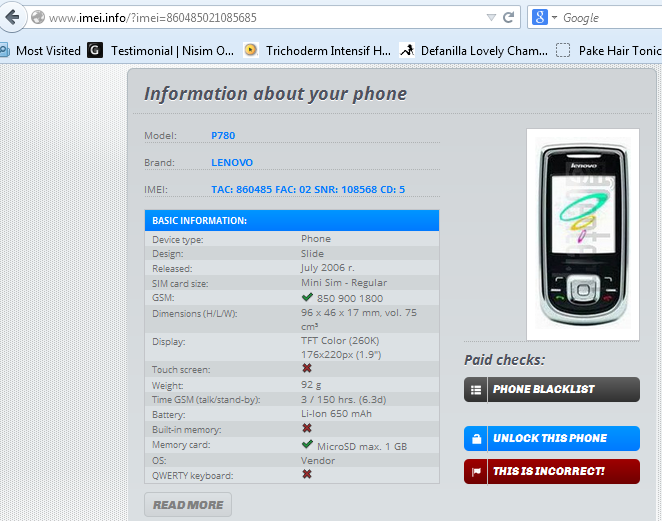The height and width of the screenshot is (521, 662).
Task: Click the 'Paid checks:' heading
Action: point(505,360)
